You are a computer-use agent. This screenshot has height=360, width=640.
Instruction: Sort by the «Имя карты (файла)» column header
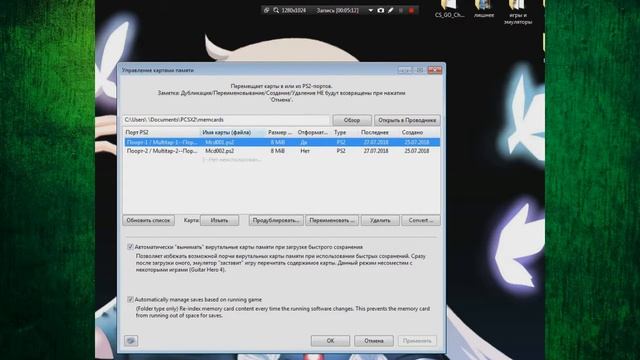[x=233, y=133]
